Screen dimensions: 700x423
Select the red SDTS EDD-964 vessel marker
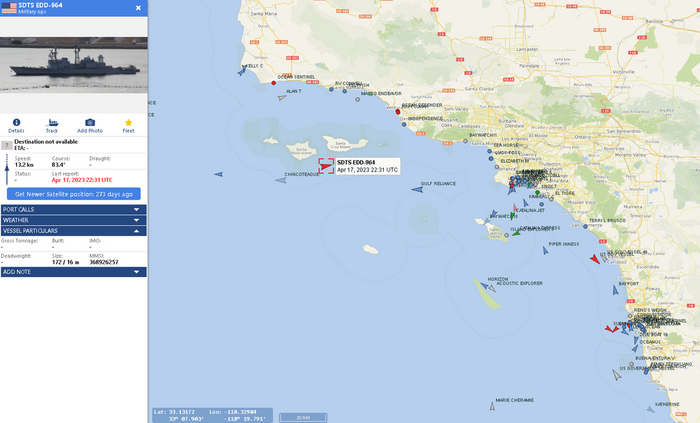(326, 166)
